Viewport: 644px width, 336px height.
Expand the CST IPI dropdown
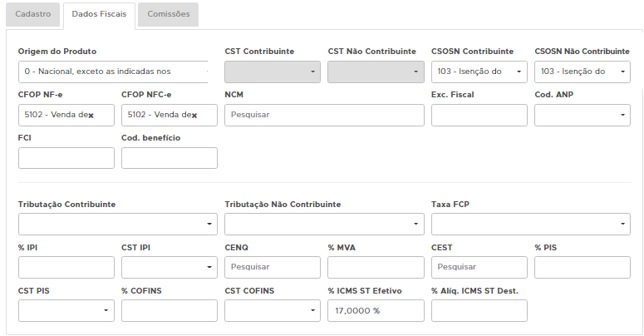(169, 267)
